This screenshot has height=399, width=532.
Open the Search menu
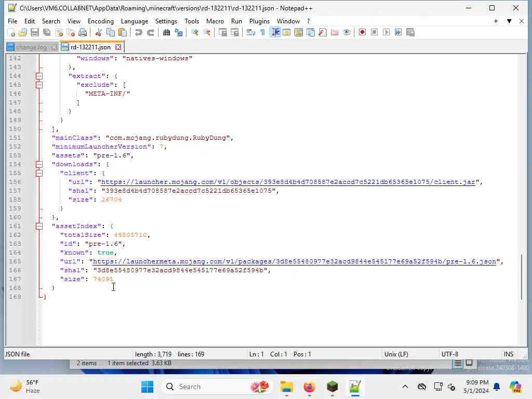(51, 21)
